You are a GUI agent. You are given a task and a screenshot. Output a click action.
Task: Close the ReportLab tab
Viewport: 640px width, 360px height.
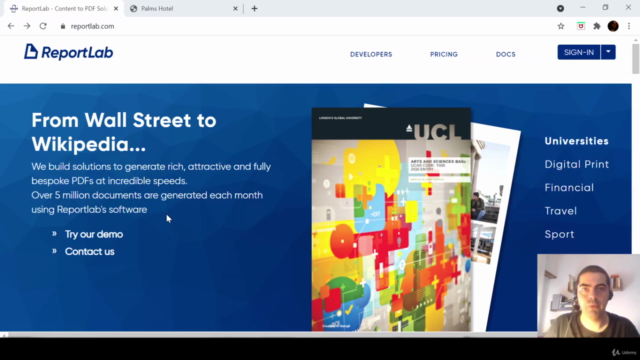point(116,9)
